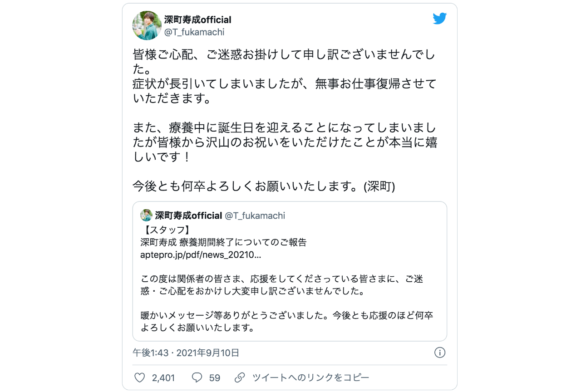Click the heart icon showing 2,401 likes
The width and height of the screenshot is (581, 392).
[x=139, y=377]
